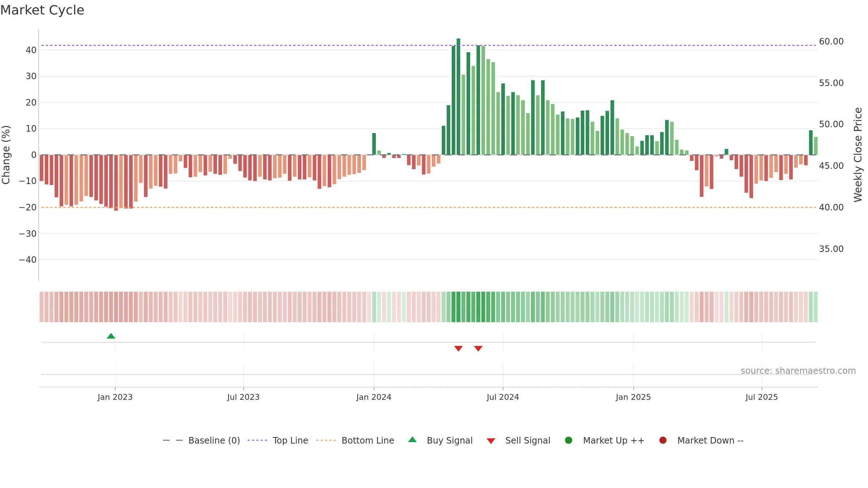The width and height of the screenshot is (868, 488).
Task: Click the Jul 2025 axis label
Action: click(762, 397)
